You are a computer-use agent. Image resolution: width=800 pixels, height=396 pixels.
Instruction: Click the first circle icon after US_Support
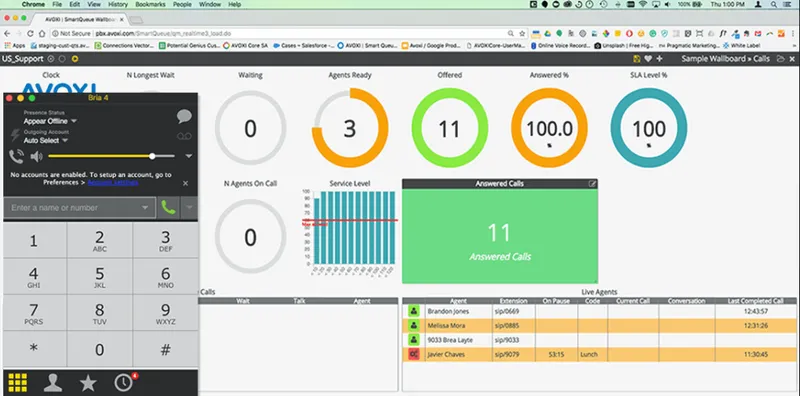click(x=51, y=59)
